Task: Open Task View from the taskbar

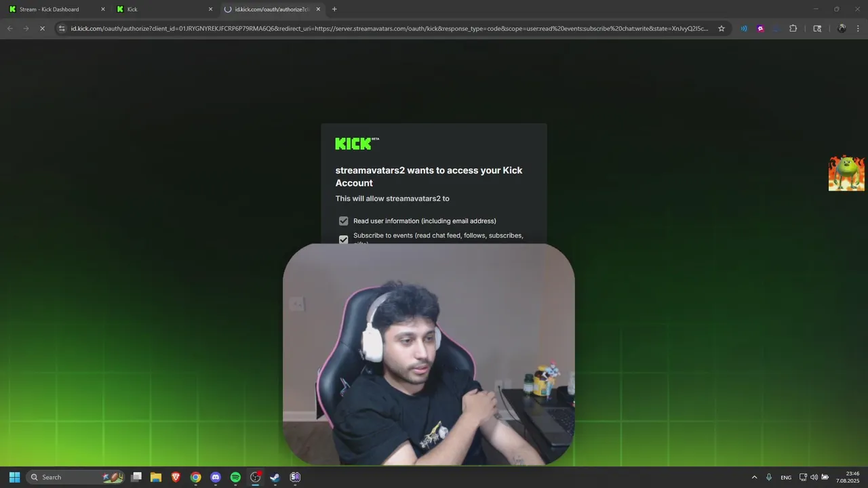Action: (136, 477)
